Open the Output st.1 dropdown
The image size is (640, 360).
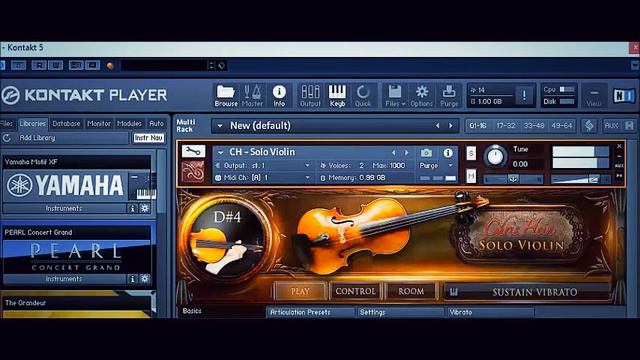pyautogui.click(x=263, y=165)
